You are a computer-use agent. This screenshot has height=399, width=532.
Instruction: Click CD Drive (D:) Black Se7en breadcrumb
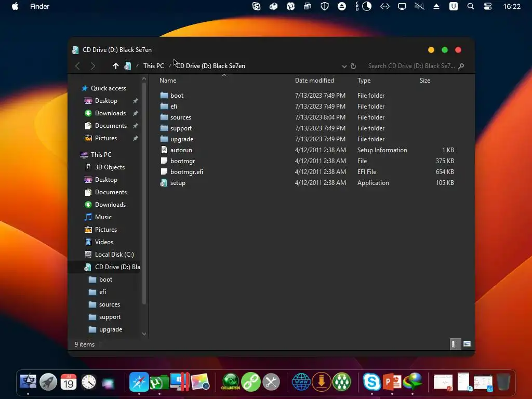(210, 66)
